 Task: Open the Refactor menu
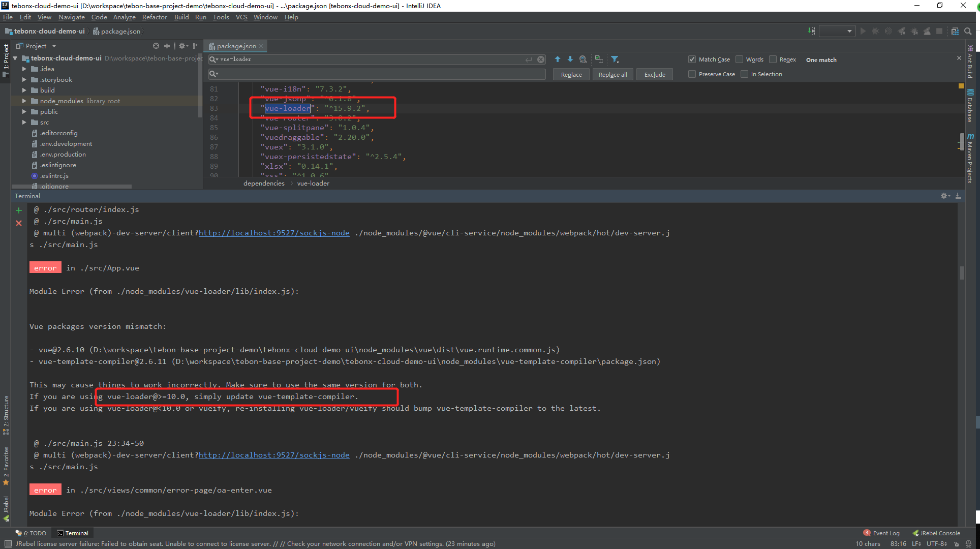155,17
